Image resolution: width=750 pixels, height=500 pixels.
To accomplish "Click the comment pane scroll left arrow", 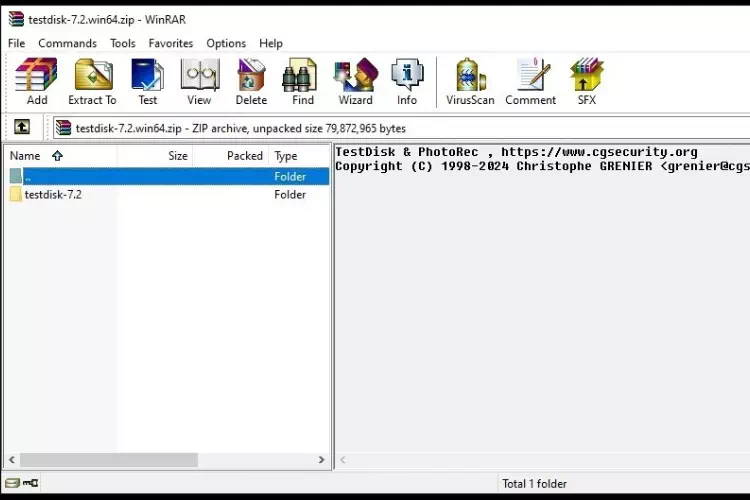I will [x=342, y=460].
